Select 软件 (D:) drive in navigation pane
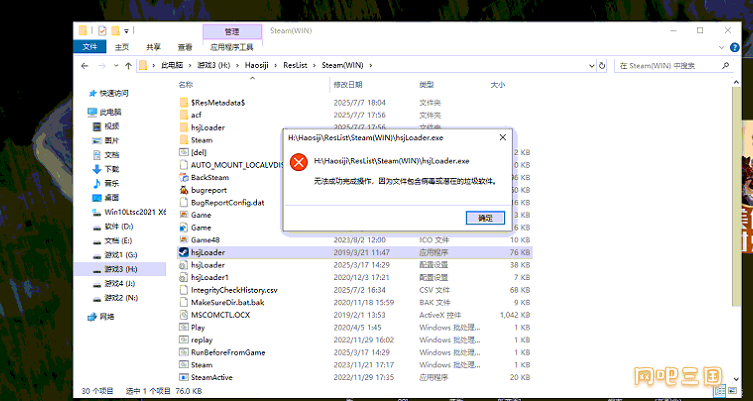 (119, 226)
